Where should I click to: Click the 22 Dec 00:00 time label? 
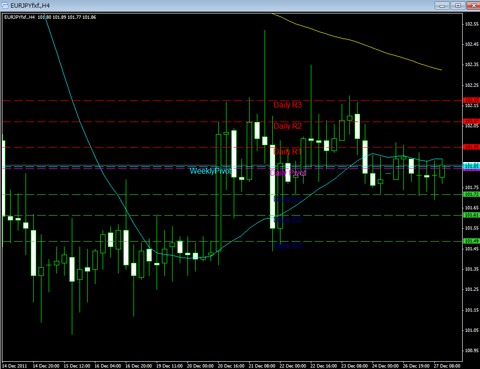[x=293, y=366]
